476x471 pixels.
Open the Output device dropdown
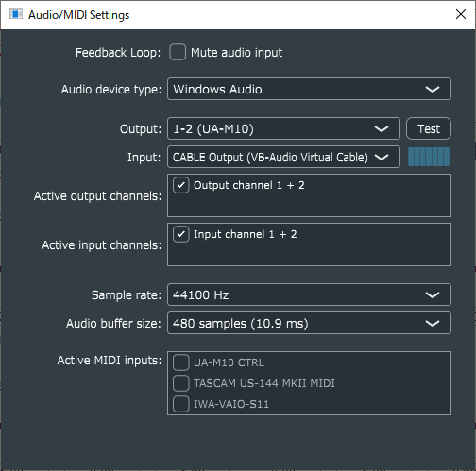[x=283, y=128]
